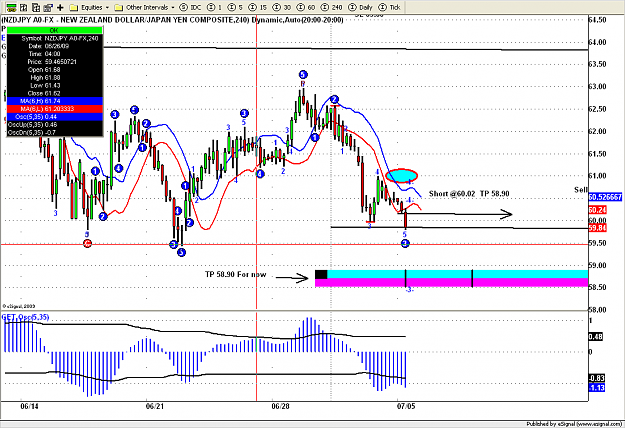The image size is (625, 428).
Task: Switch chart to 15 minute interval
Action: [x=258, y=7]
